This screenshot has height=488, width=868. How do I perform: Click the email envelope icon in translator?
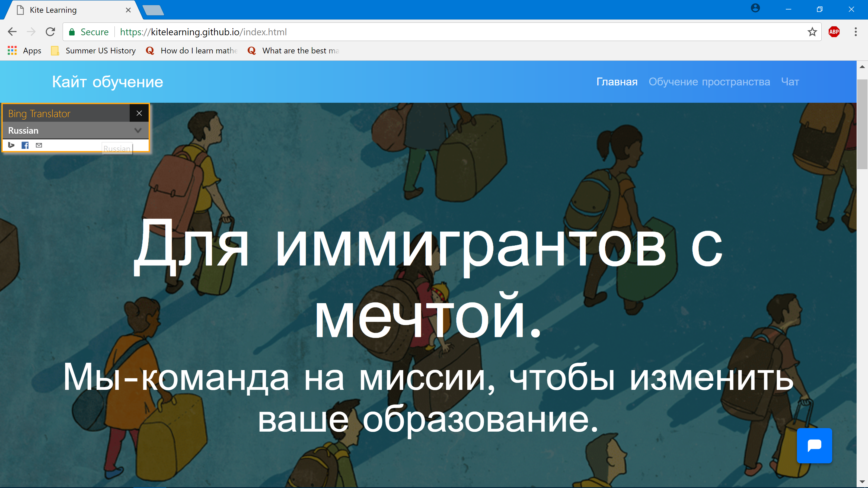(39, 145)
